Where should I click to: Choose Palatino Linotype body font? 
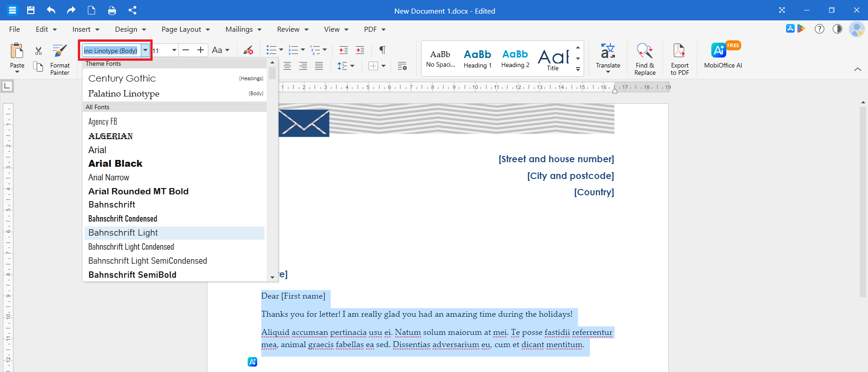176,93
